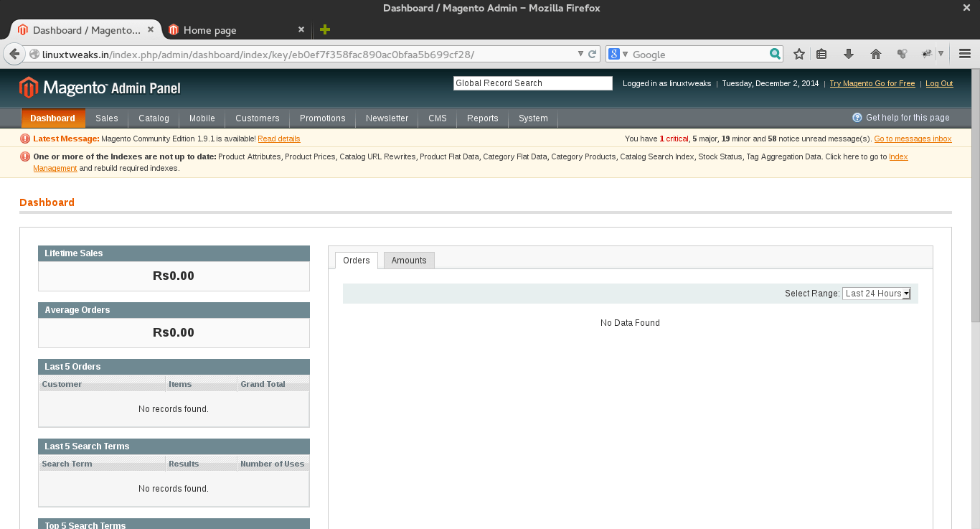Open the URL bar history dropdown arrow
Screen dimensions: 980x529
(x=580, y=54)
